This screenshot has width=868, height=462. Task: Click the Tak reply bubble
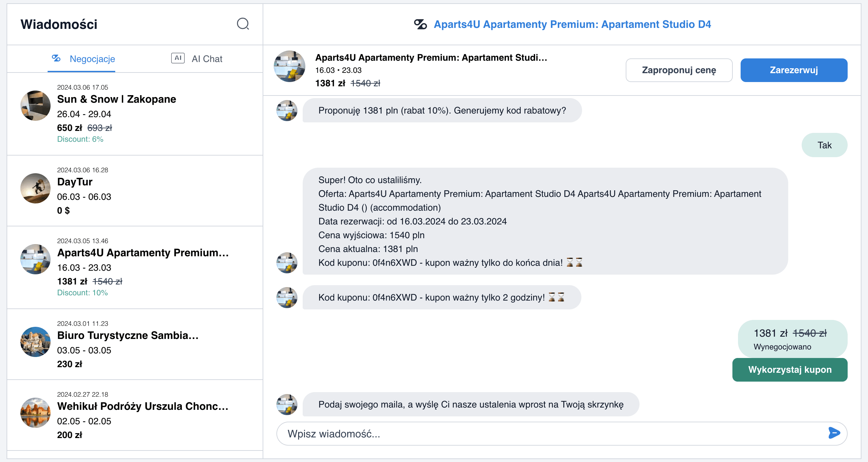click(824, 145)
